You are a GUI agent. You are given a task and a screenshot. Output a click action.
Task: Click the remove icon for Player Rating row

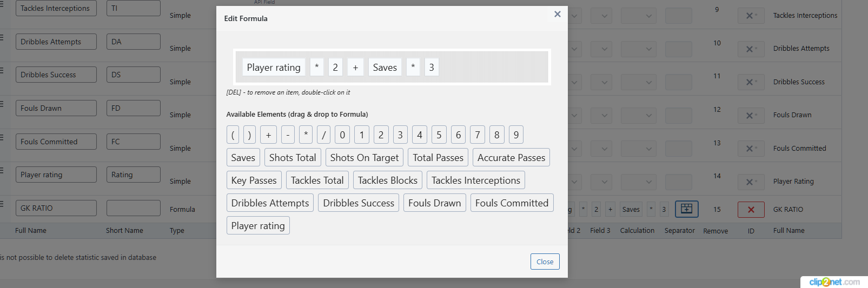tap(751, 182)
